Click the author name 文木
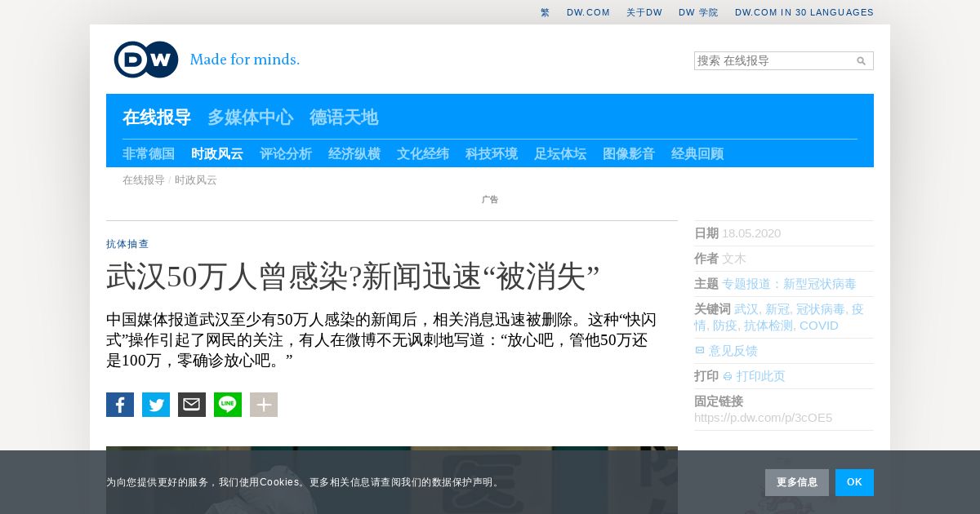The image size is (980, 514). pyautogui.click(x=734, y=259)
